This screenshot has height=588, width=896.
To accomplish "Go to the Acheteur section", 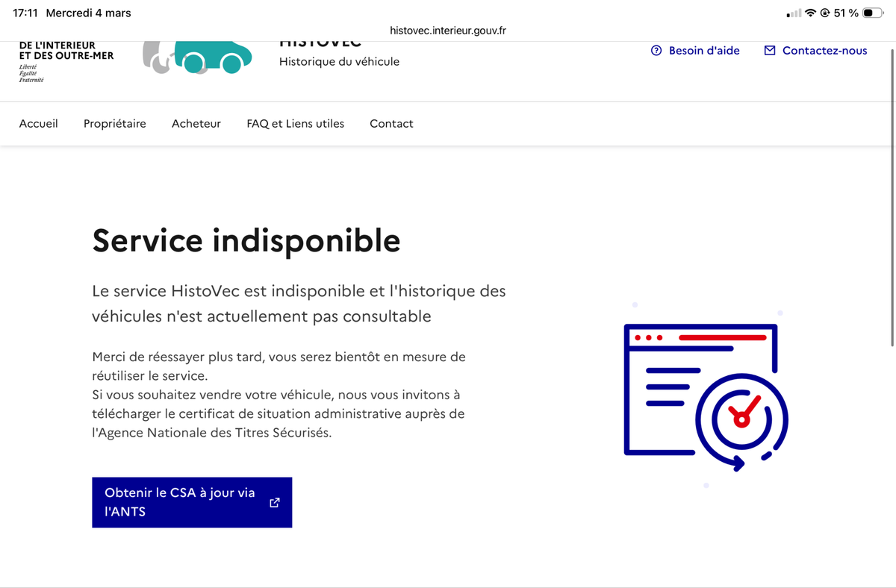I will tap(196, 124).
